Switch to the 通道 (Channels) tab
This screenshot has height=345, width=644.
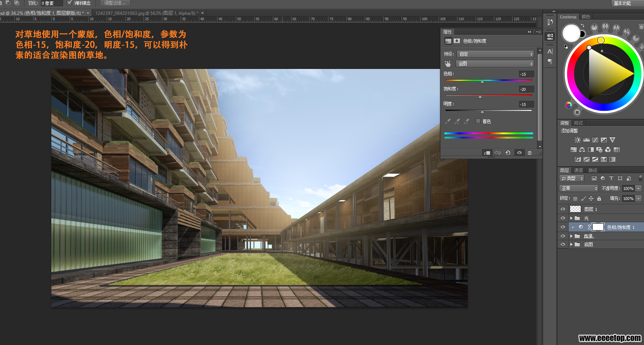coord(578,170)
